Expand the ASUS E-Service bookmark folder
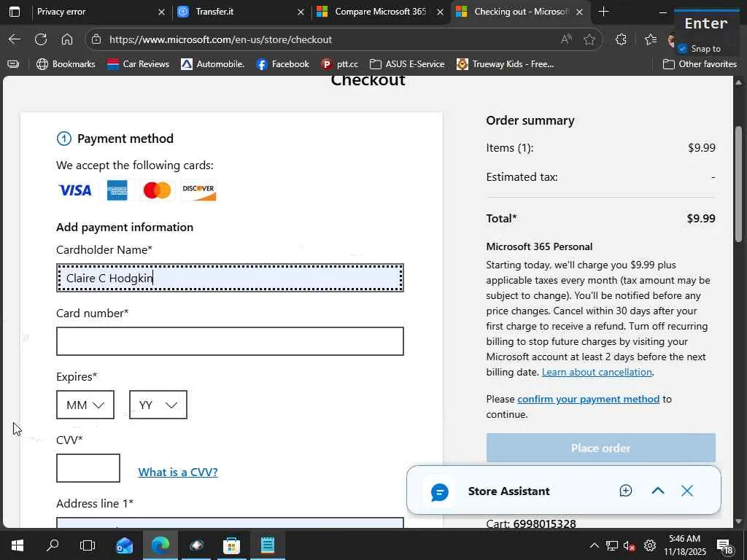Image resolution: width=747 pixels, height=560 pixels. pyautogui.click(x=407, y=64)
